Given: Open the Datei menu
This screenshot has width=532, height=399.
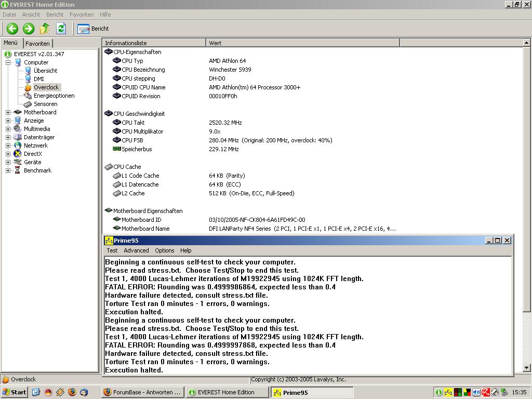Looking at the screenshot, I should [x=9, y=15].
